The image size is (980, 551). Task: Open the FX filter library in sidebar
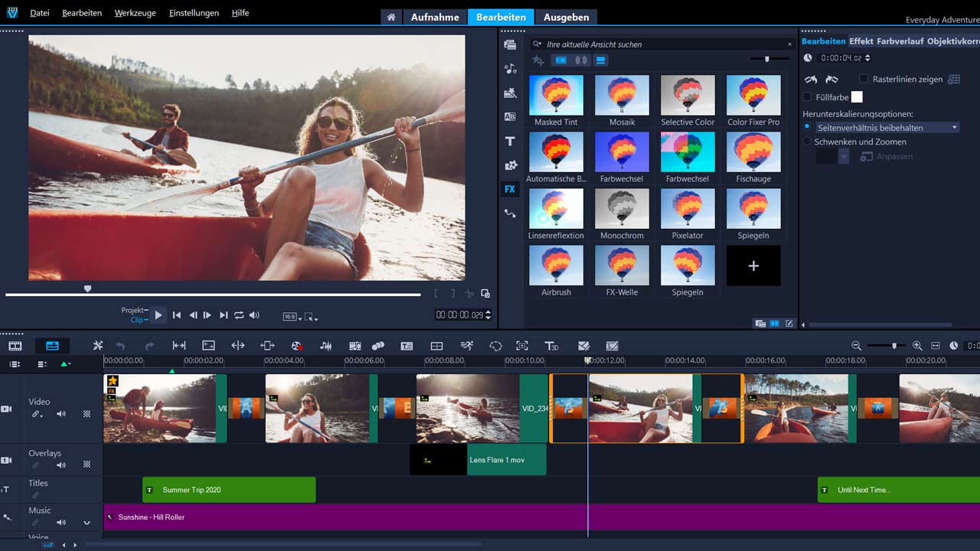510,189
